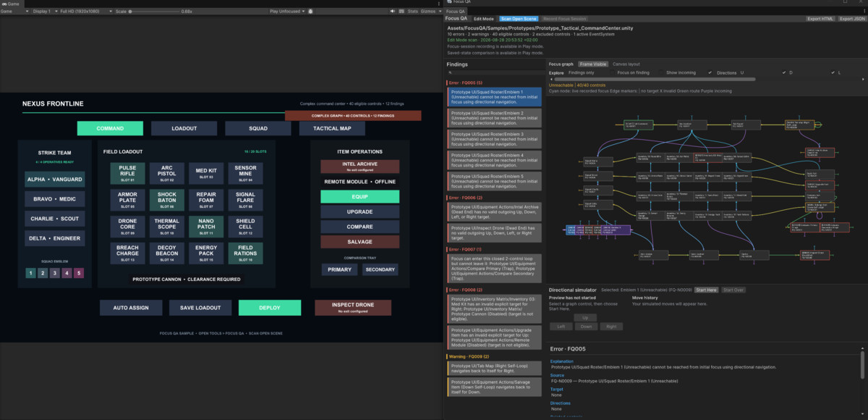Click the PRIMARY comparison tray button
Screen dimensions: 868x420
(x=339, y=269)
